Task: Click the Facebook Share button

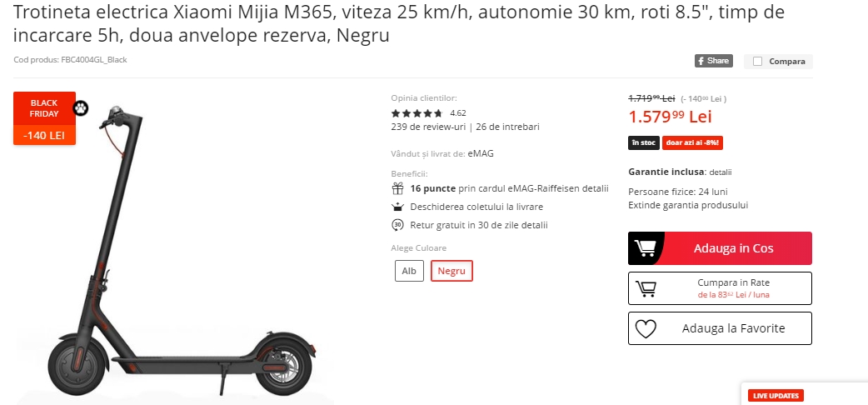Action: point(714,61)
